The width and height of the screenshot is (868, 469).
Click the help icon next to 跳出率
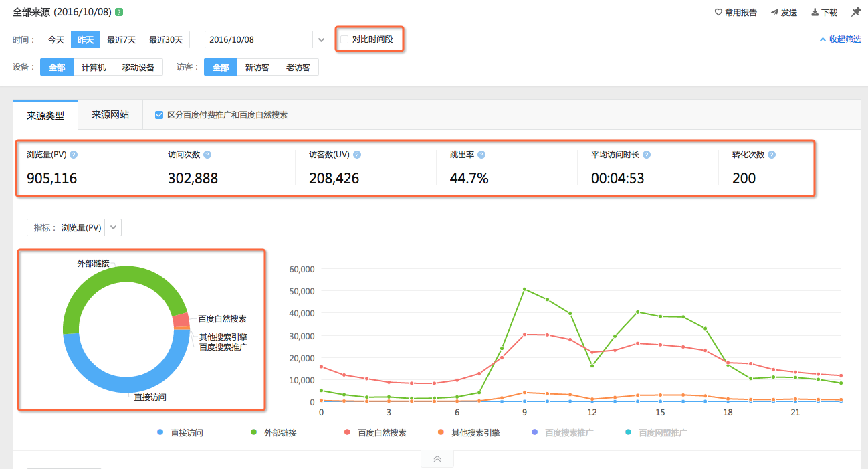click(x=481, y=155)
